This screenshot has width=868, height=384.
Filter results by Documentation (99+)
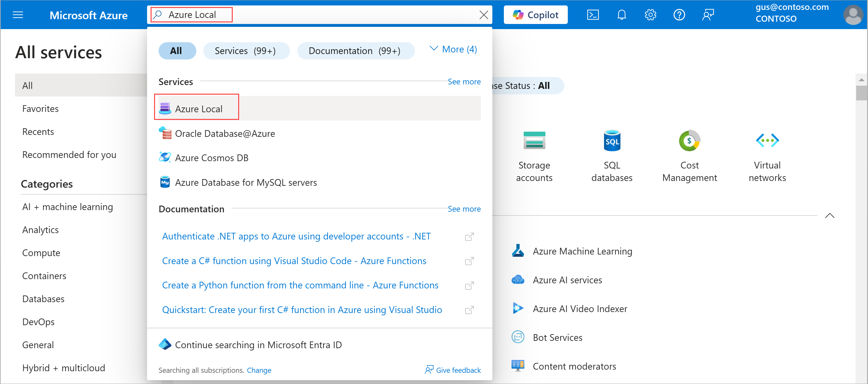pos(355,51)
